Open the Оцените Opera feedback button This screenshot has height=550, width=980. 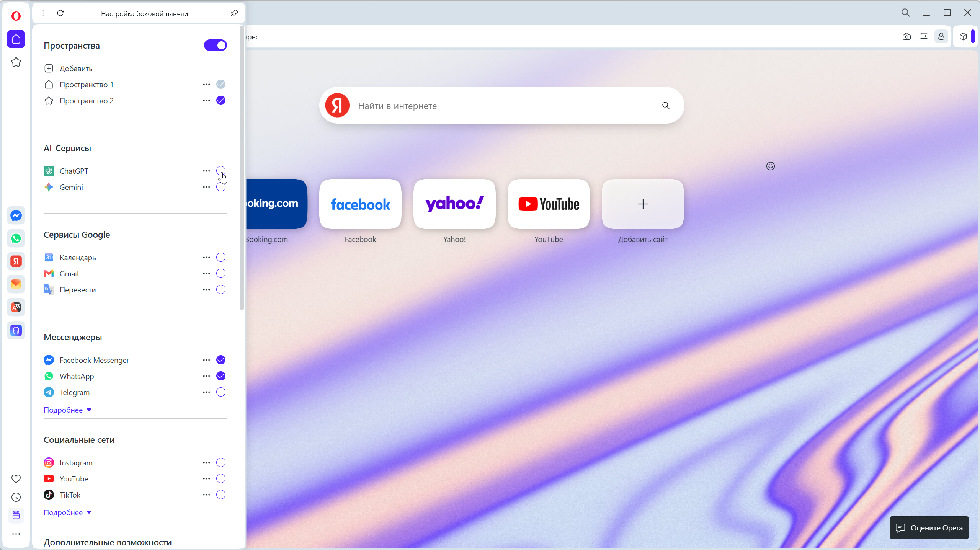[x=929, y=528]
